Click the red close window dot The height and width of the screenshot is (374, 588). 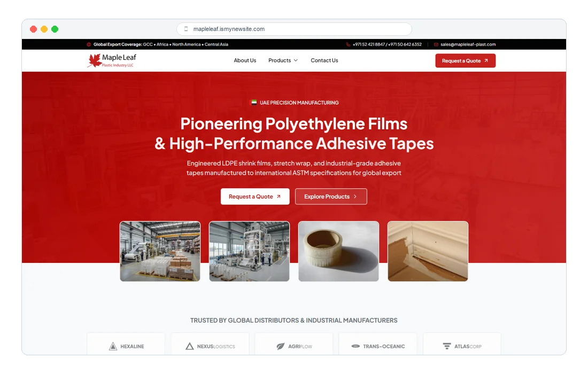(x=33, y=29)
